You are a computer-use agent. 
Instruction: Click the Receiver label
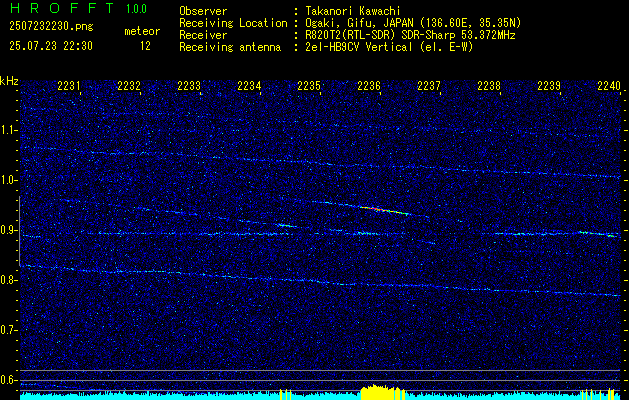(x=203, y=35)
